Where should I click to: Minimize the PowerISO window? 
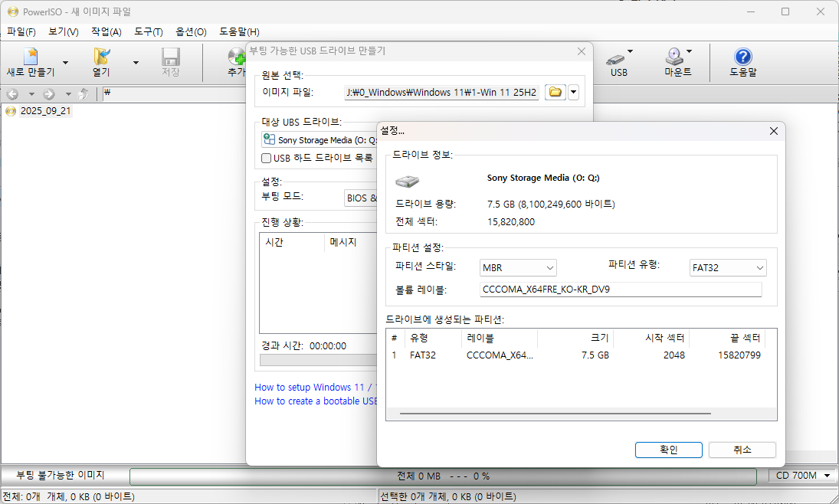(x=750, y=11)
